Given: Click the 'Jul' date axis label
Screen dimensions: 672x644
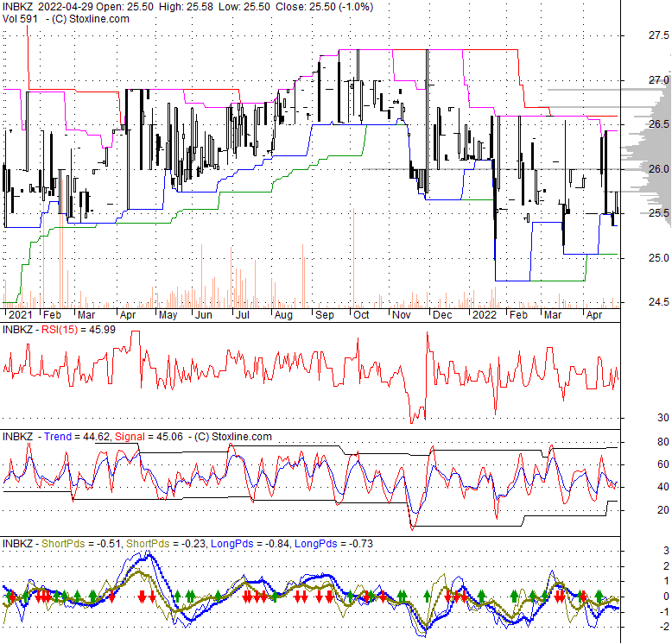Looking at the screenshot, I should click(x=243, y=315).
